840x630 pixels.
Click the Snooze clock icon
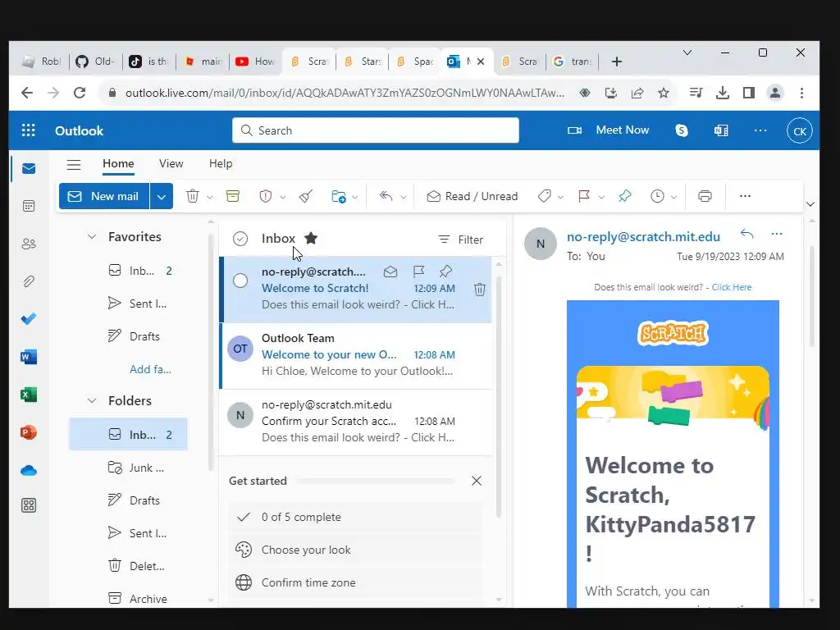point(657,196)
